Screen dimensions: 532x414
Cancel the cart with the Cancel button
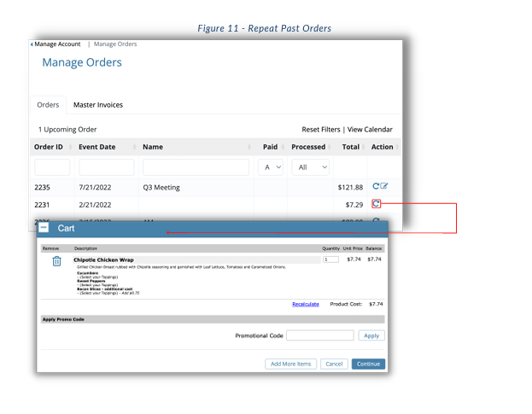tap(334, 364)
